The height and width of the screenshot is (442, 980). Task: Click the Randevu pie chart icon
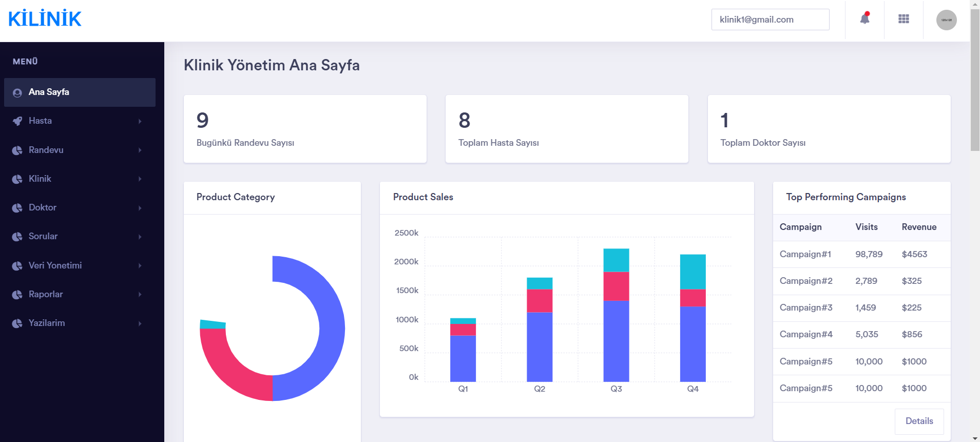click(x=17, y=150)
